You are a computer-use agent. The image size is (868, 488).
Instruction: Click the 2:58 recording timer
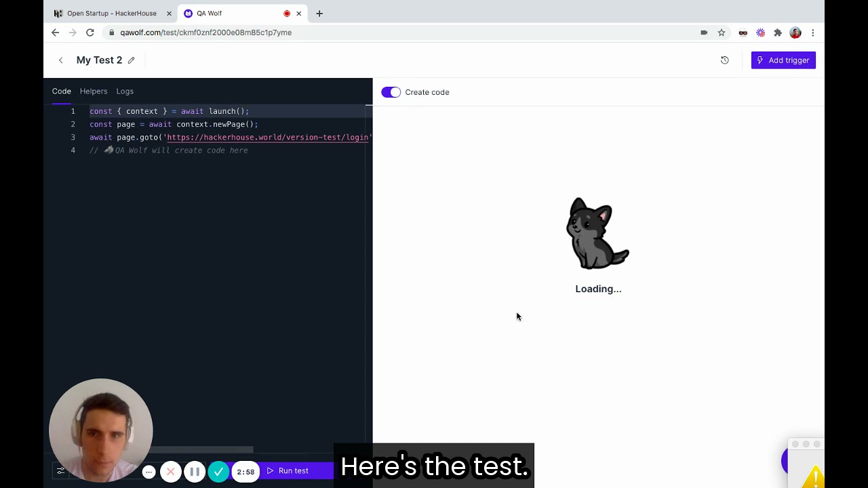[x=245, y=472]
